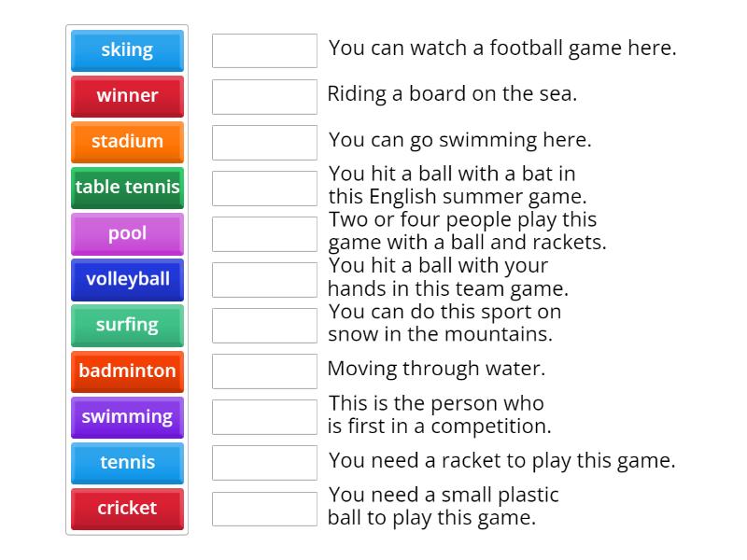Screen dimensions: 747x560
Task: Choose the orange-red 'badminton' tile
Action: (x=127, y=371)
